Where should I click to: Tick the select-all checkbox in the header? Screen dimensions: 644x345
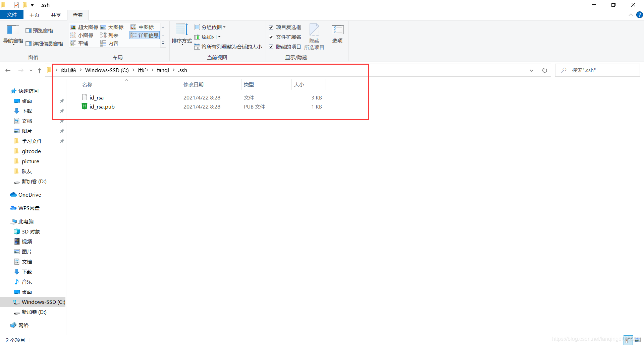[x=74, y=84]
